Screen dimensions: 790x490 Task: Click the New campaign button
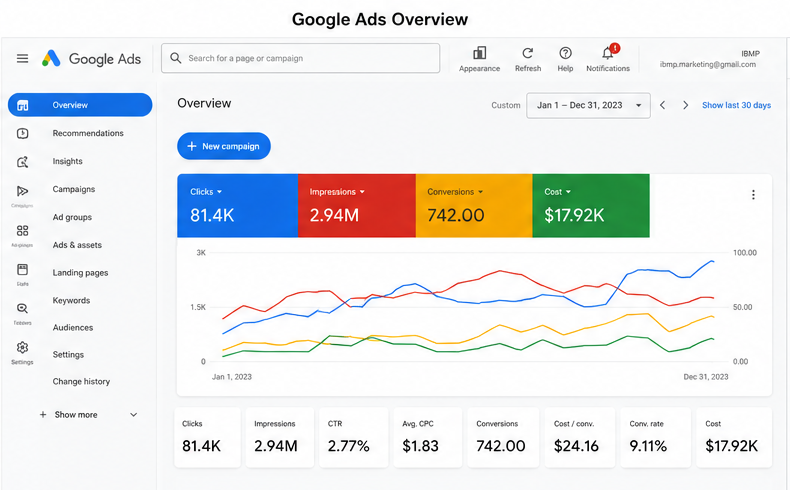pos(224,146)
